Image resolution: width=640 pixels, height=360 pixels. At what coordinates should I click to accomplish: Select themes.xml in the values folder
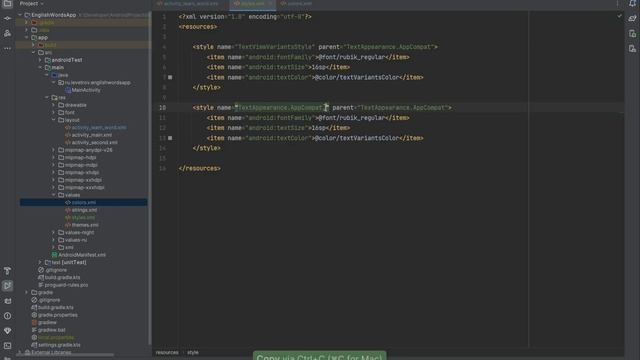coord(85,225)
